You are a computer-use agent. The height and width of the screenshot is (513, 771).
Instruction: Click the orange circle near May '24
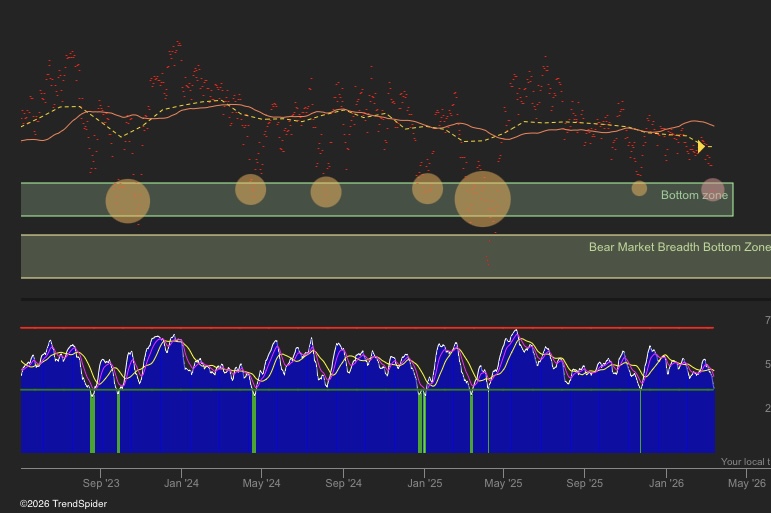coord(250,189)
